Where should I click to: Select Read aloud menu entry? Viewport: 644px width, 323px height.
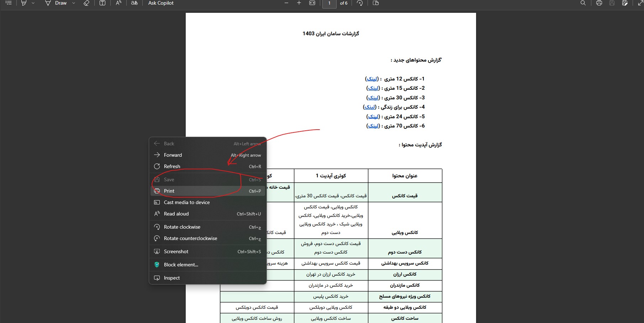pyautogui.click(x=208, y=214)
